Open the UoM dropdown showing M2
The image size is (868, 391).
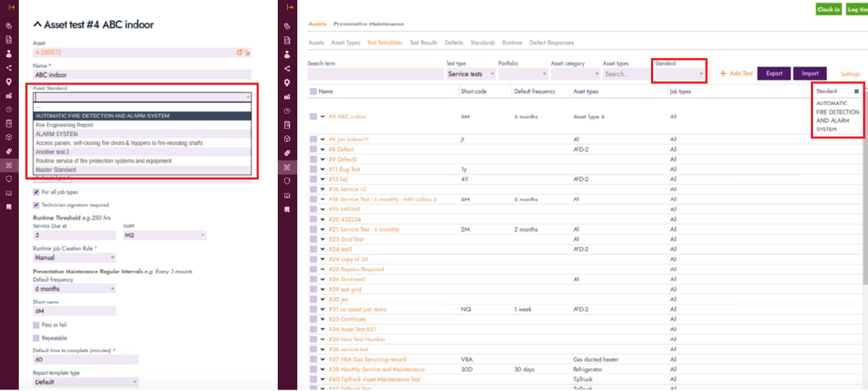[165, 235]
